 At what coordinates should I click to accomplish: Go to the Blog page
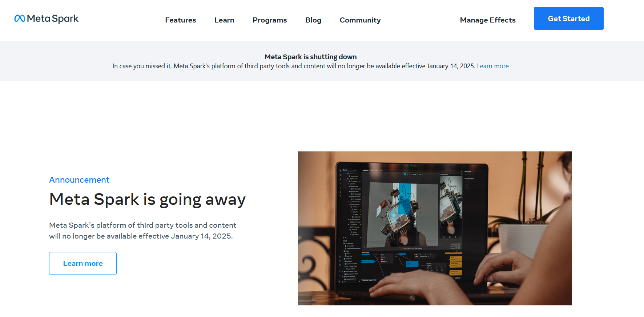click(x=313, y=20)
